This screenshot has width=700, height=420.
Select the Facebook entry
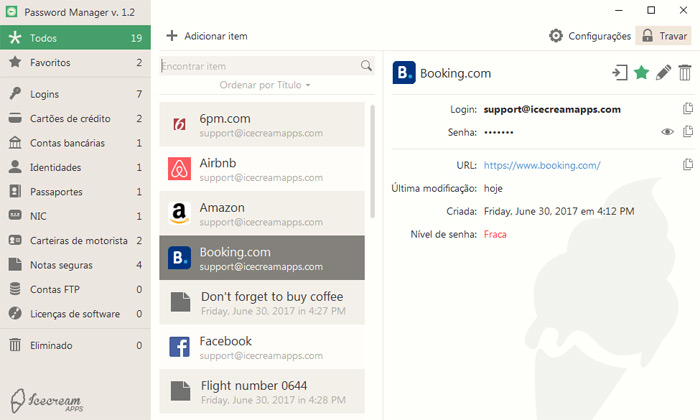[262, 347]
